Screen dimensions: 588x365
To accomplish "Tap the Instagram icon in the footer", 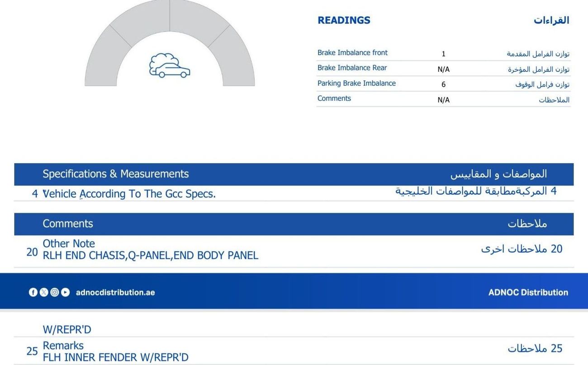I will [55, 292].
